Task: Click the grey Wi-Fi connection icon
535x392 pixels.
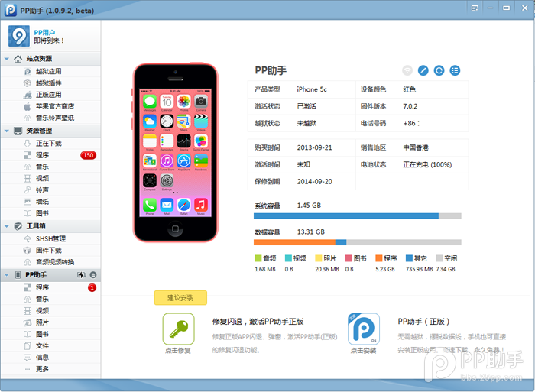Action: [x=407, y=70]
